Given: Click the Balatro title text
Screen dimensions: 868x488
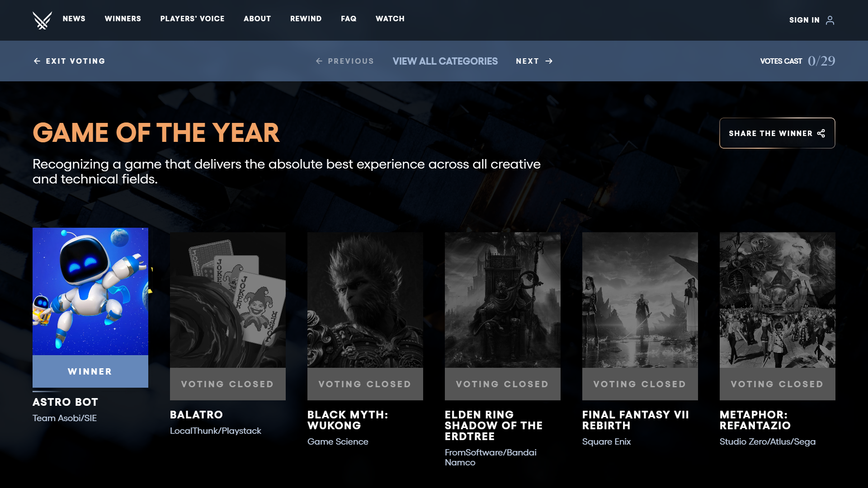Looking at the screenshot, I should click(x=197, y=415).
